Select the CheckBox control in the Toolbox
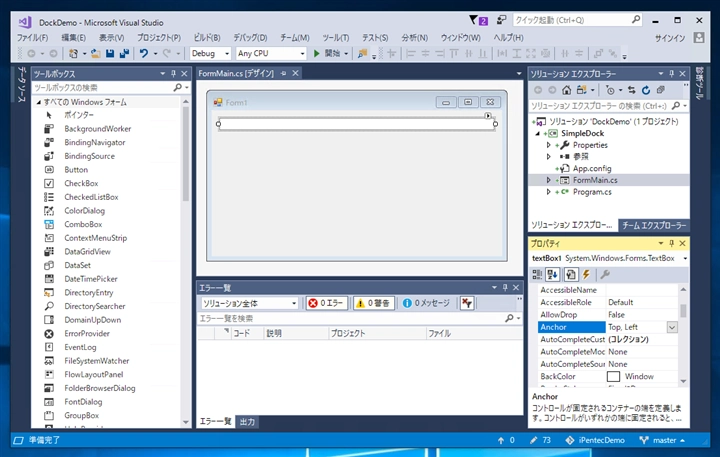Image resolution: width=720 pixels, height=457 pixels. pos(81,183)
